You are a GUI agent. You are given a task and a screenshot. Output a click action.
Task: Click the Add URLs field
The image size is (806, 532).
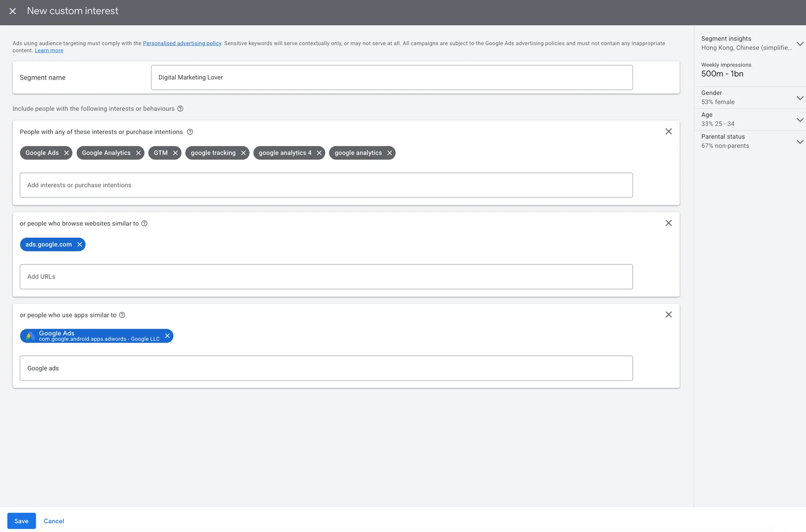tap(326, 277)
